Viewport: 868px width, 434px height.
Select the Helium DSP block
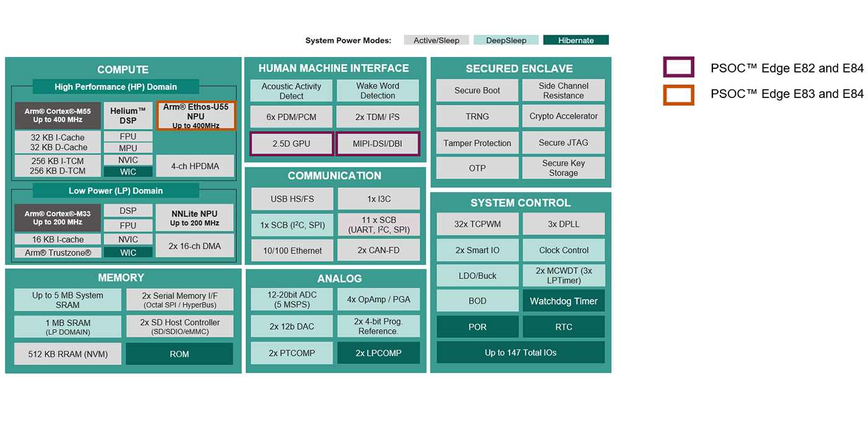[x=128, y=115]
